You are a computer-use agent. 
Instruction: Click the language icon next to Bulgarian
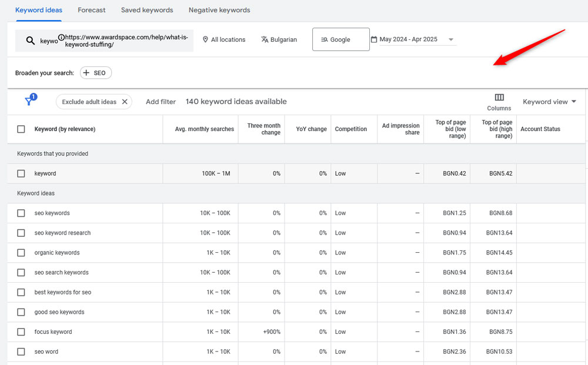265,39
